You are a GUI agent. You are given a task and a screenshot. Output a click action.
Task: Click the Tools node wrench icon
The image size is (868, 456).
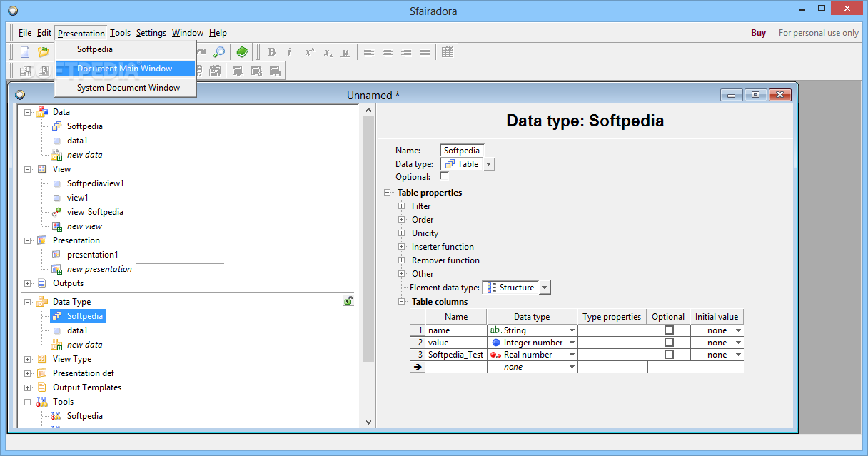coord(42,402)
